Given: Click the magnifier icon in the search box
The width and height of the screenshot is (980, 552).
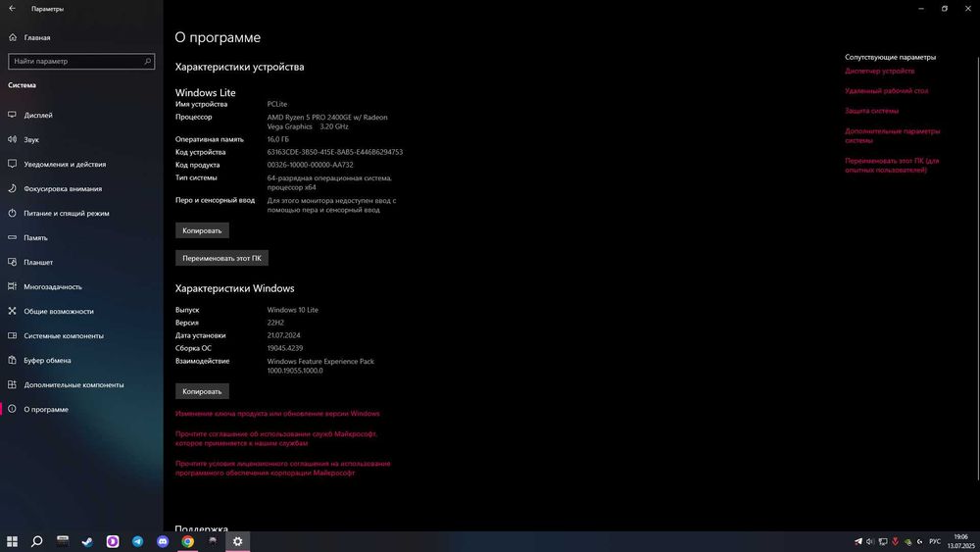Looking at the screenshot, I should tap(148, 61).
